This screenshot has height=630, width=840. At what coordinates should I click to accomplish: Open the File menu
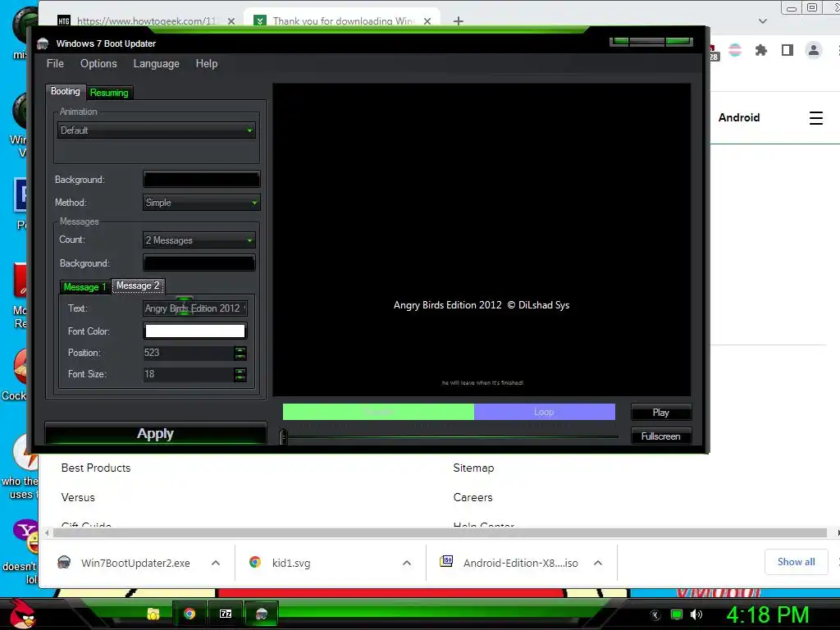55,64
